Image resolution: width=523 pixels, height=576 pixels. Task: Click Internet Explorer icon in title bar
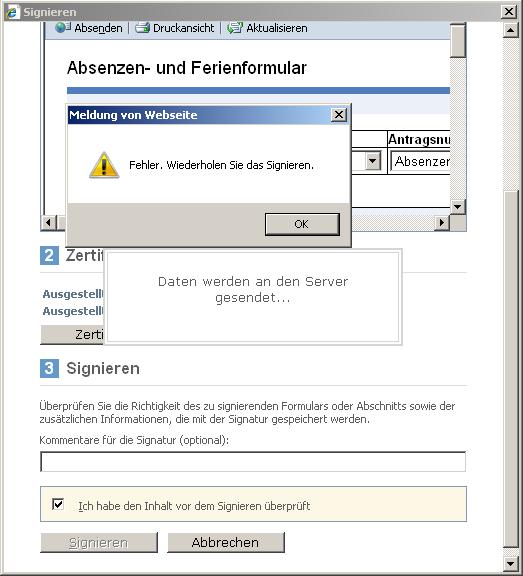tap(12, 12)
